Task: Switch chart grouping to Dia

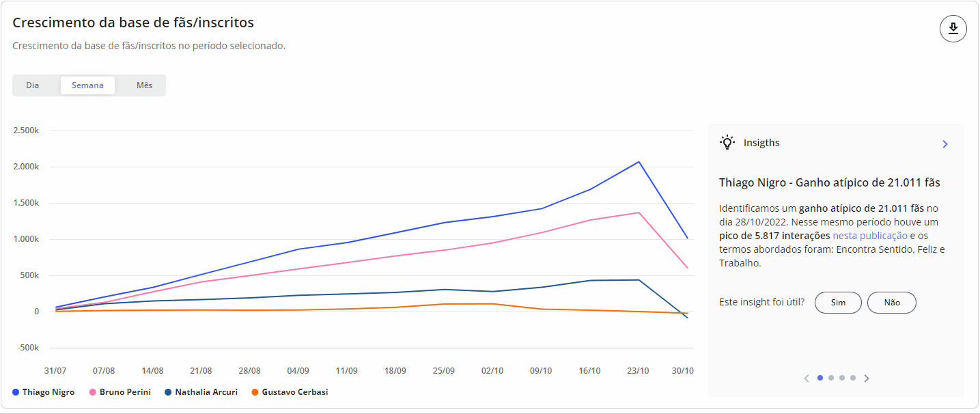Action: point(33,85)
